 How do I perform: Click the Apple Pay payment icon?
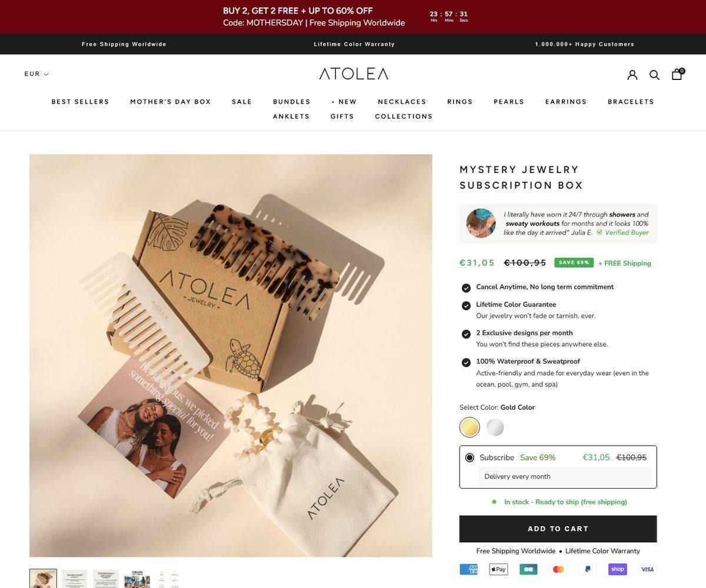pyautogui.click(x=498, y=569)
